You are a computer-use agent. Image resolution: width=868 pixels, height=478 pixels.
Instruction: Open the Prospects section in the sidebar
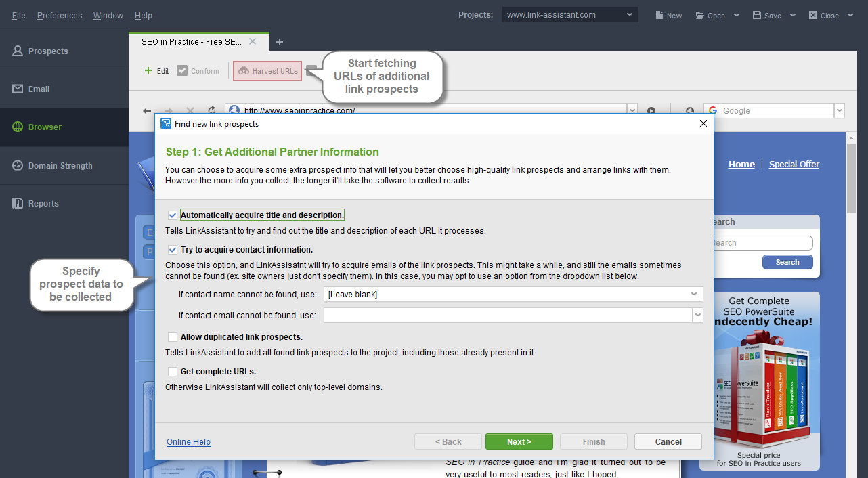pos(64,51)
